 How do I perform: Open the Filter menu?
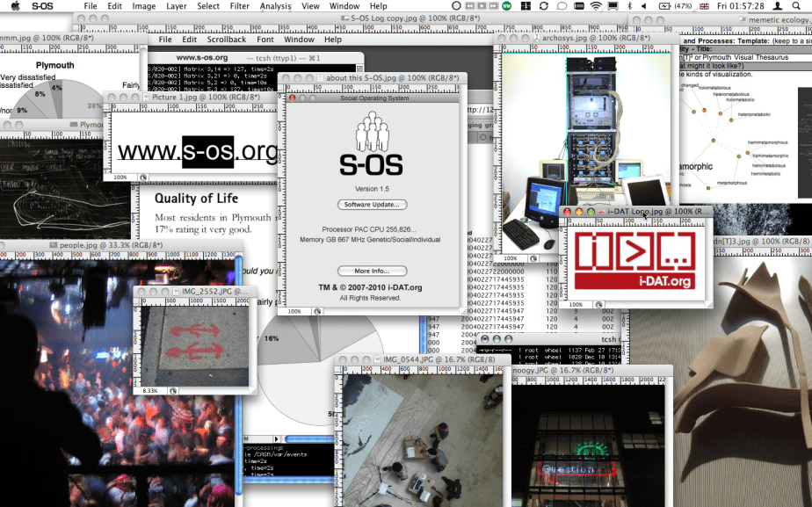click(239, 6)
